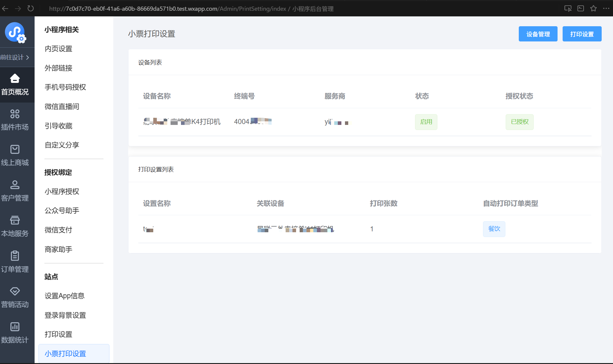Select 小票打印设置 menu item
The image size is (613, 364).
click(x=65, y=354)
